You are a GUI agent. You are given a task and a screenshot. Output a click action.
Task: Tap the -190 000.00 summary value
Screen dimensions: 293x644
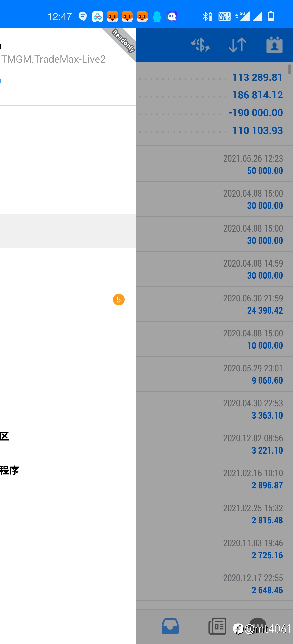tap(256, 113)
